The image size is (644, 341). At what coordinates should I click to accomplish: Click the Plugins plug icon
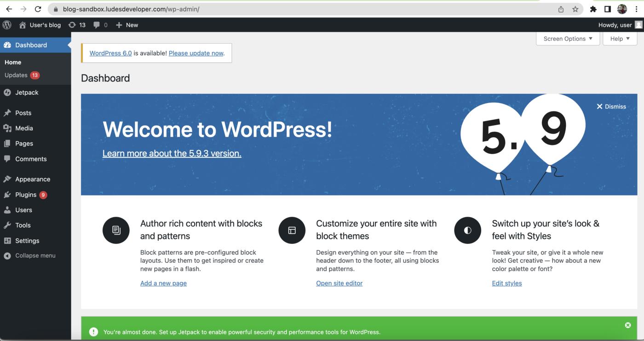coord(8,194)
